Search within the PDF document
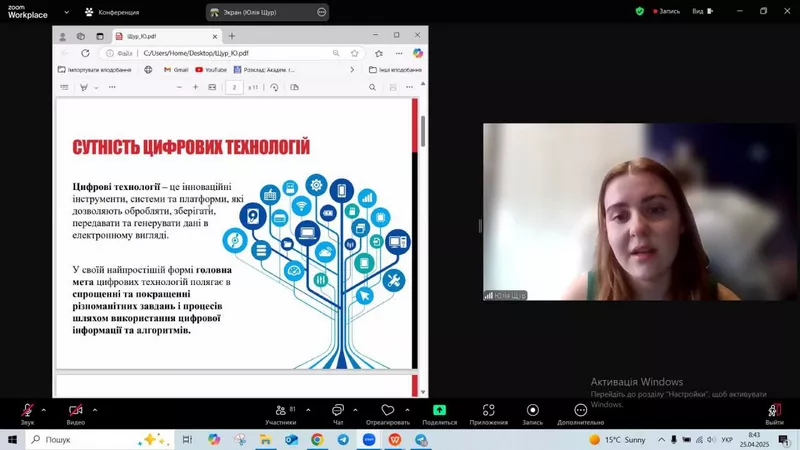Screen dimensions: 800x450 [x=372, y=87]
